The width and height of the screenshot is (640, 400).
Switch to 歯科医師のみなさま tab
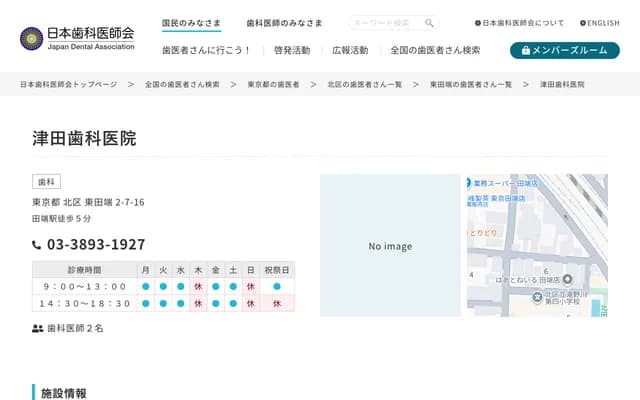click(x=284, y=23)
